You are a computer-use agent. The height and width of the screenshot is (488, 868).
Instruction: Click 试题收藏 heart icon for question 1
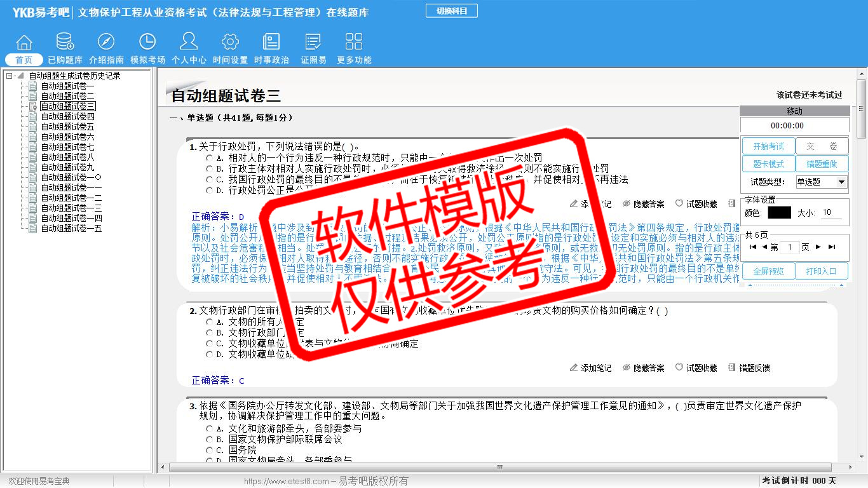click(x=679, y=204)
